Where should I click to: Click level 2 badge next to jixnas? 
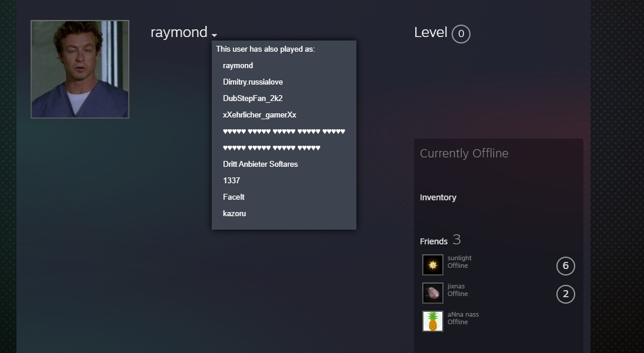pyautogui.click(x=566, y=294)
